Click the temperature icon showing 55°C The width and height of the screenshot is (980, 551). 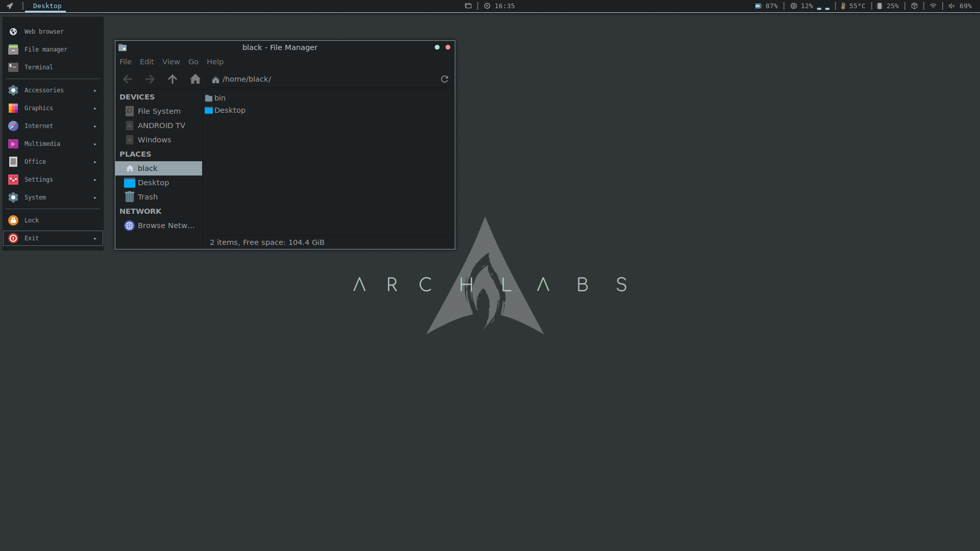click(x=843, y=6)
